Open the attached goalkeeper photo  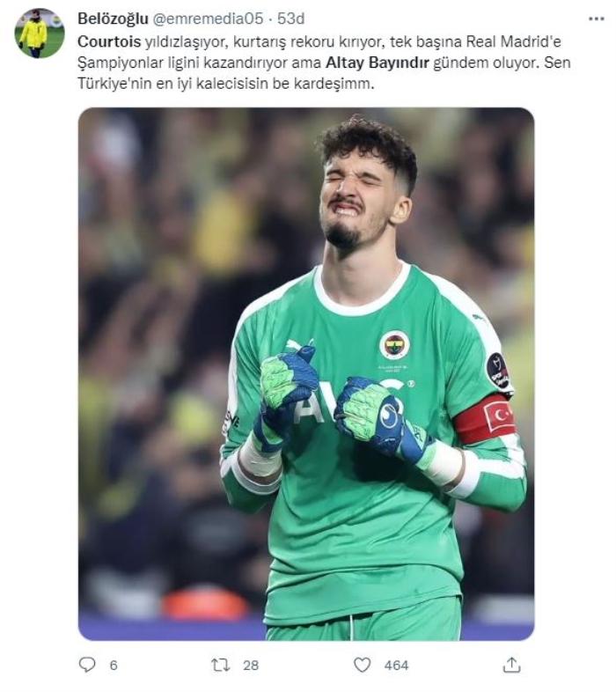point(306,374)
